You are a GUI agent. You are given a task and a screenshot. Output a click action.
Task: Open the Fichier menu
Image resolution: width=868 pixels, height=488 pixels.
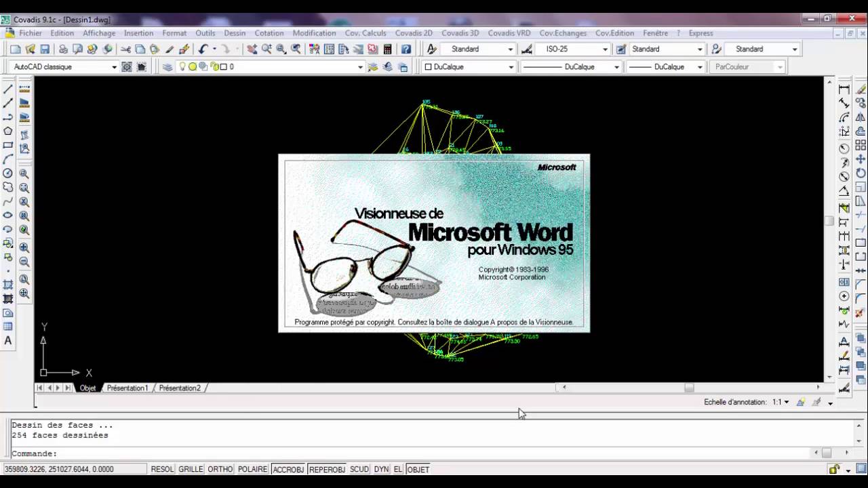[x=31, y=33]
